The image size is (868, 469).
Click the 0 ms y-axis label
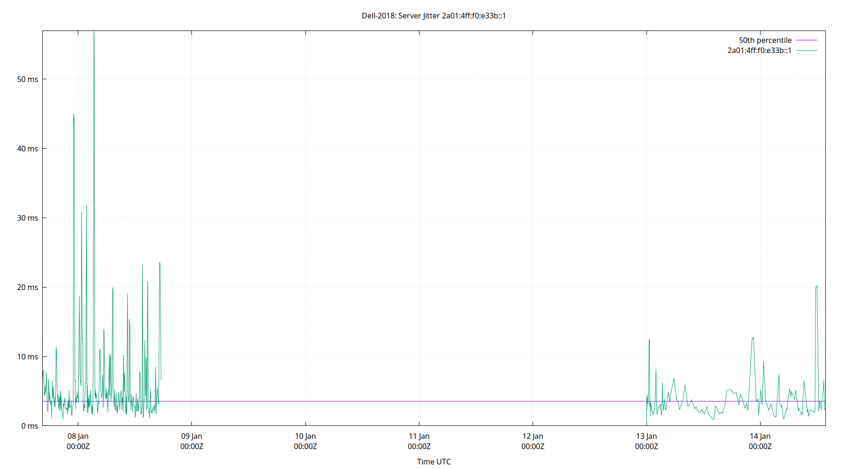point(30,426)
